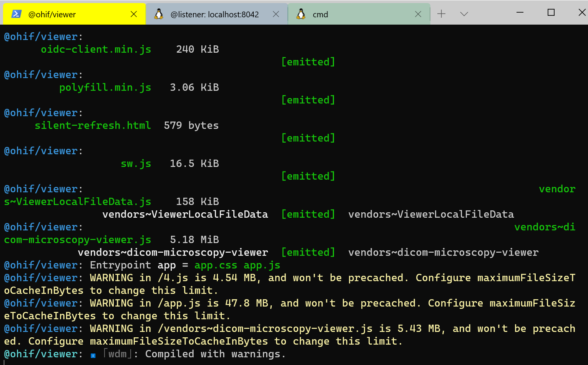The image size is (588, 365).
Task: Open a new terminal tab with plus
Action: [442, 14]
